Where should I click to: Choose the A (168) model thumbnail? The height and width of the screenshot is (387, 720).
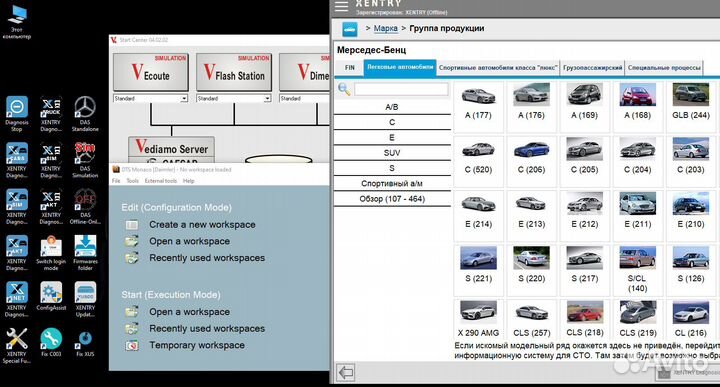point(637,95)
